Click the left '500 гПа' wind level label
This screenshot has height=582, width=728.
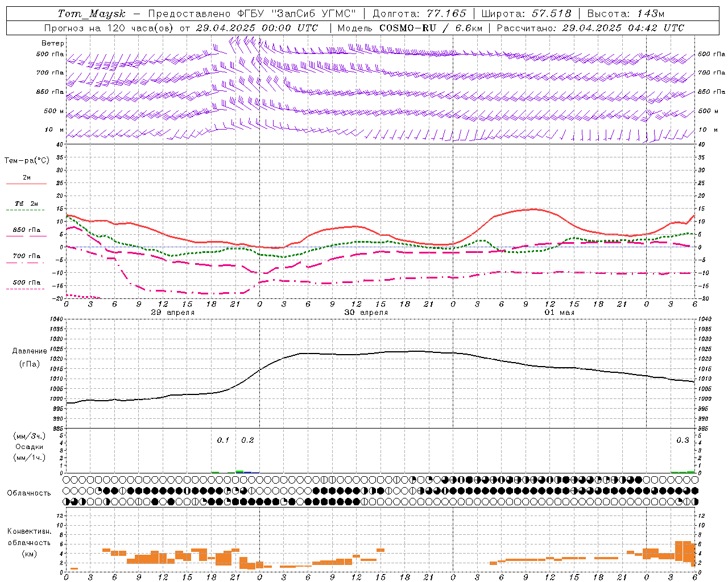point(50,54)
